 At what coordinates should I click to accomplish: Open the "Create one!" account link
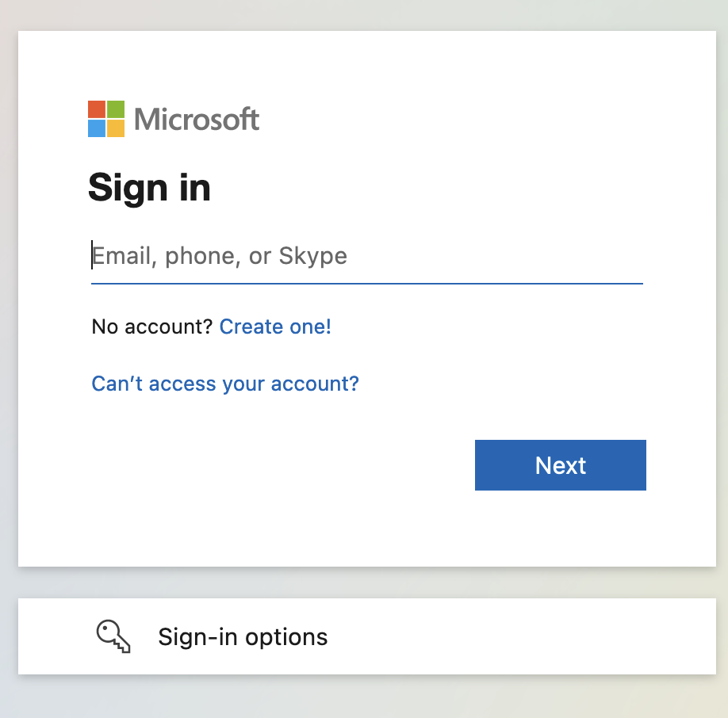coord(275,327)
